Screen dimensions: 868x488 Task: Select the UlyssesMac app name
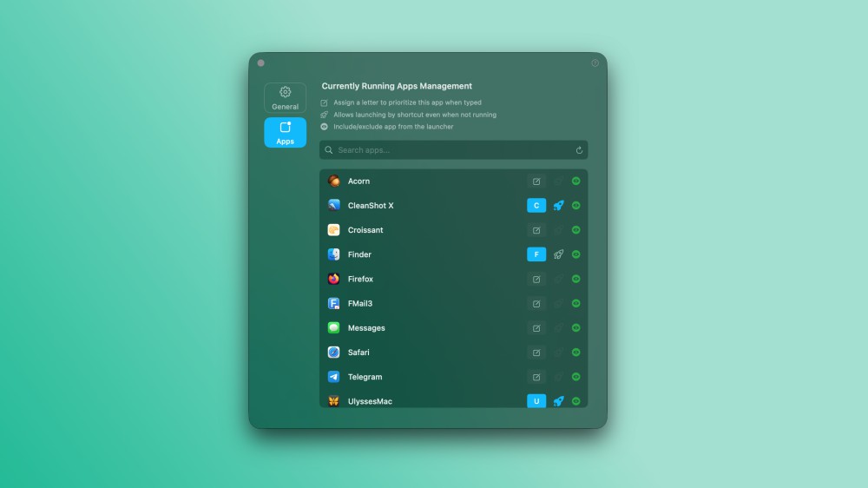pyautogui.click(x=370, y=401)
